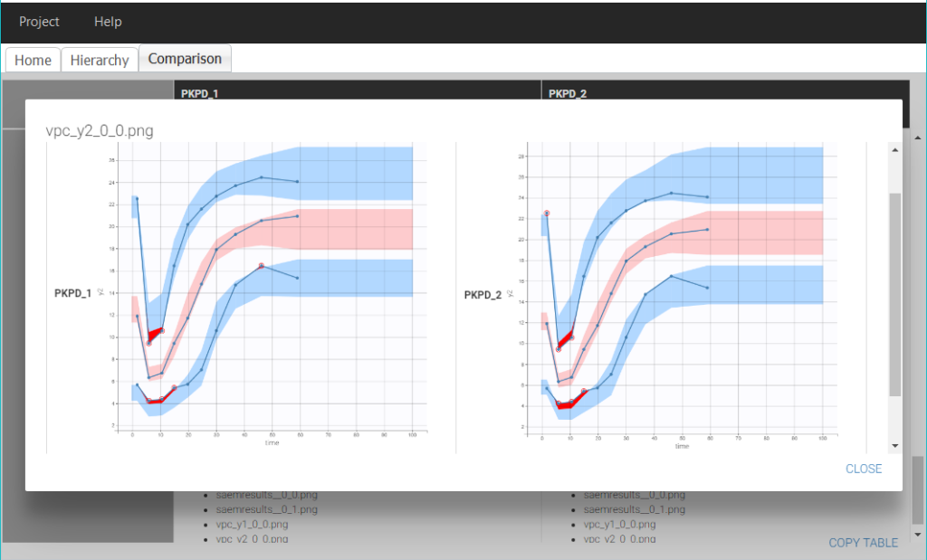Click the PKPD_1 column header
927x560 pixels.
click(199, 92)
